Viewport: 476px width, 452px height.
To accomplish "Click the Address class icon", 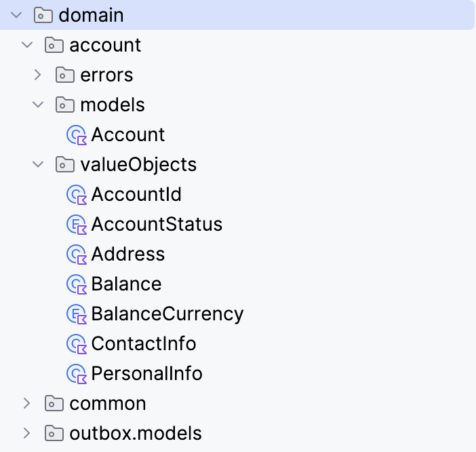I will [x=76, y=254].
